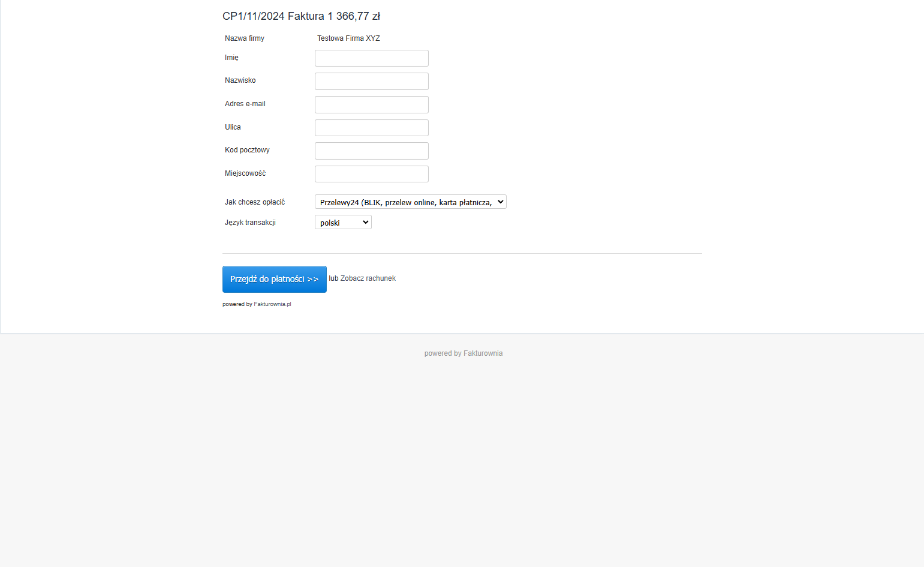
Task: Click the Adres e-mail input box
Action: 371,104
